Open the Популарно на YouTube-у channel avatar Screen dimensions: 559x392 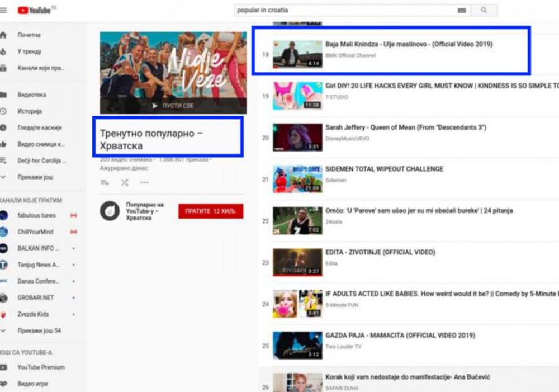coord(110,211)
